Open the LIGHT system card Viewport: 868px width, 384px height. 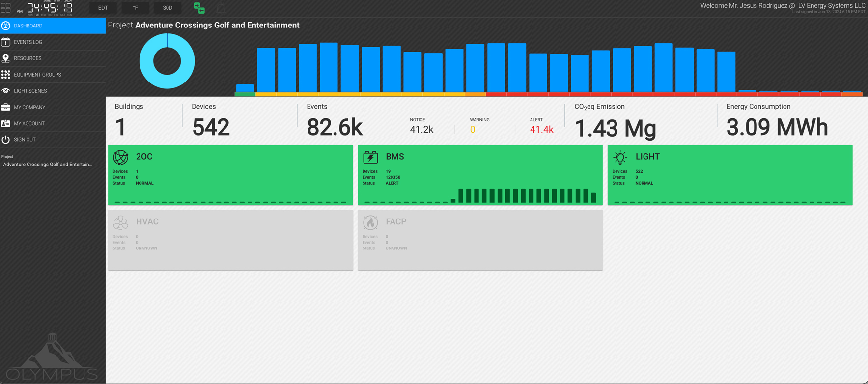[x=730, y=175]
